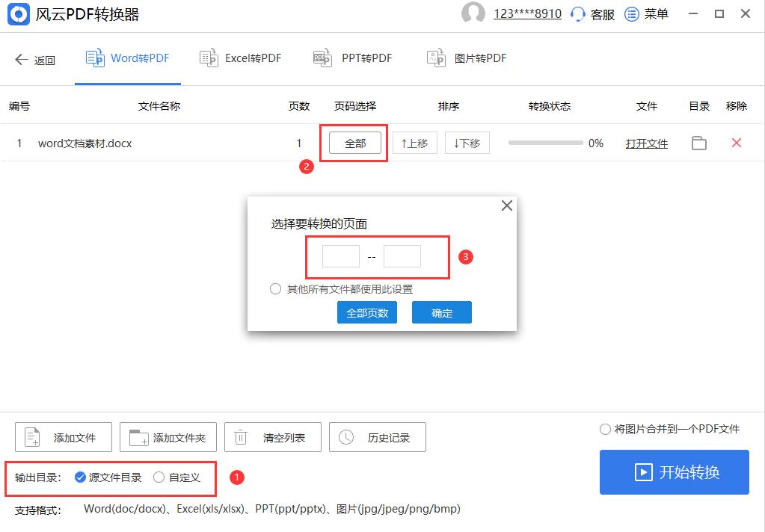The image size is (765, 532).
Task: Open output directory folder icon for word文档素材.docx
Action: click(698, 143)
